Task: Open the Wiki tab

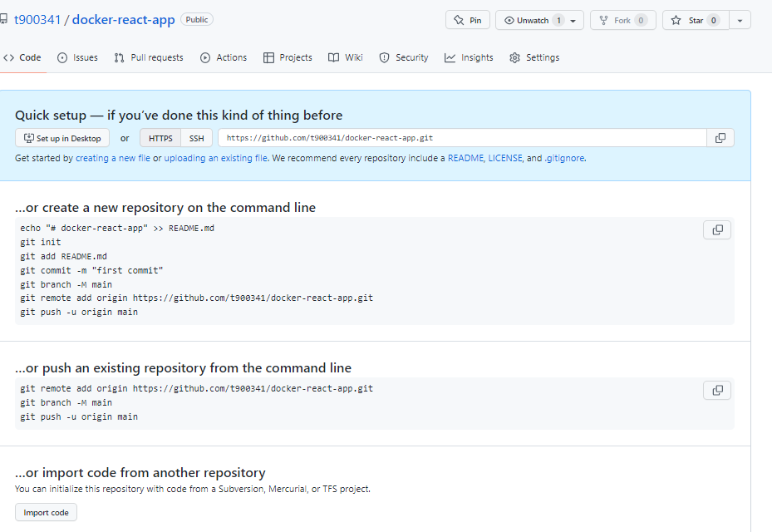Action: 346,57
